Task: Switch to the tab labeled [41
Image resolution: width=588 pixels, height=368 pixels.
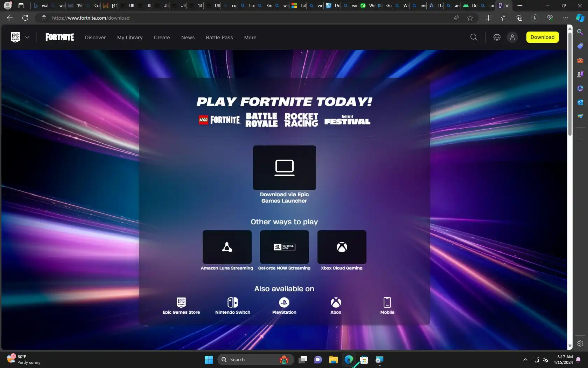Action: [110, 6]
